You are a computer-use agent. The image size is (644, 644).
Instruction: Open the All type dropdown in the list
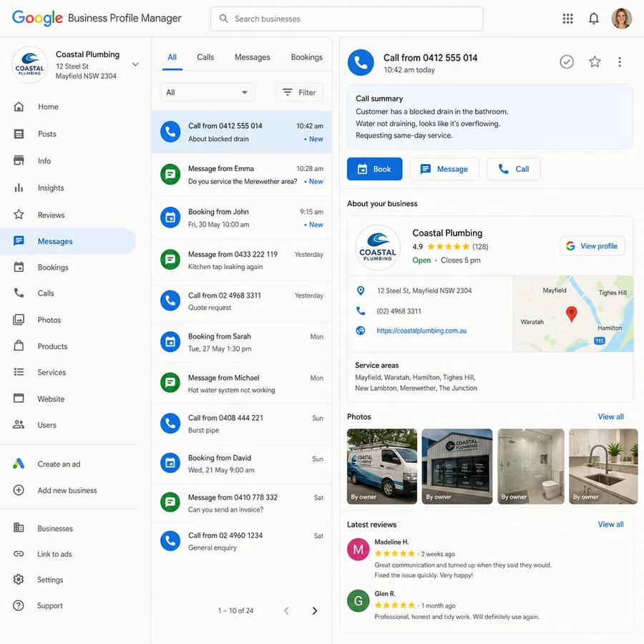click(x=208, y=92)
